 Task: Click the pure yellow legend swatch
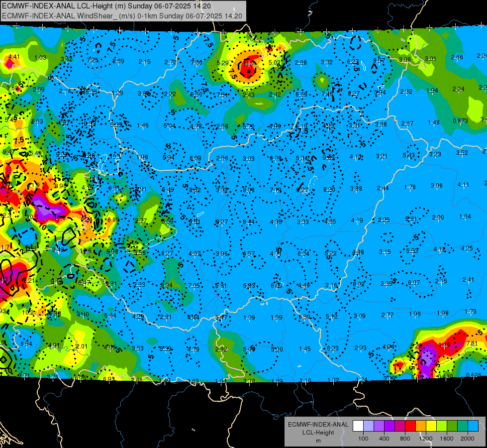click(431, 426)
